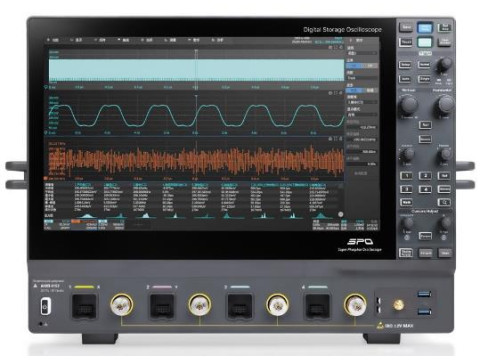This screenshot has height=360, width=480.
Task: Open the first dropdown in the right side panel
Action: 362,53
